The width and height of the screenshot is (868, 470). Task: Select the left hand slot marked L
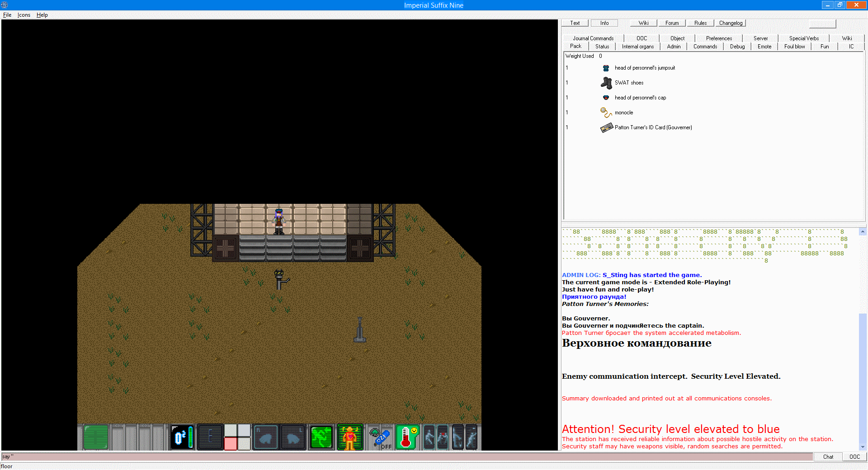point(293,437)
